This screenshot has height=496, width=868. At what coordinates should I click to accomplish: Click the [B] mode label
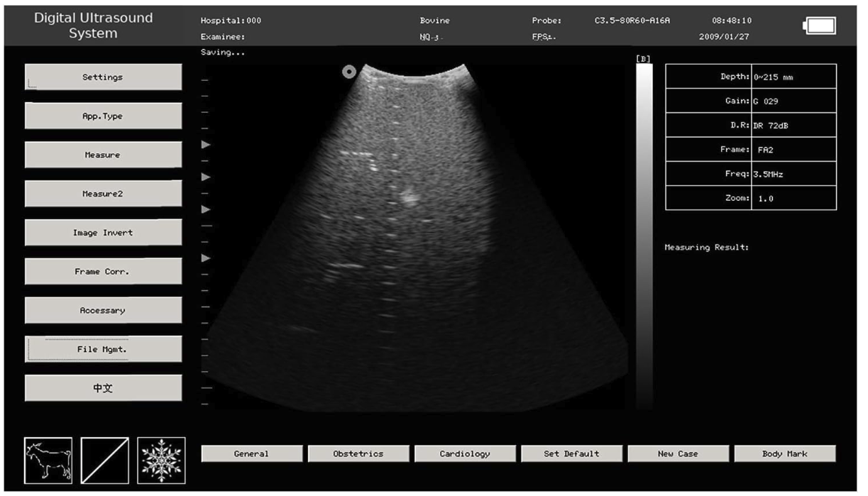pos(644,59)
